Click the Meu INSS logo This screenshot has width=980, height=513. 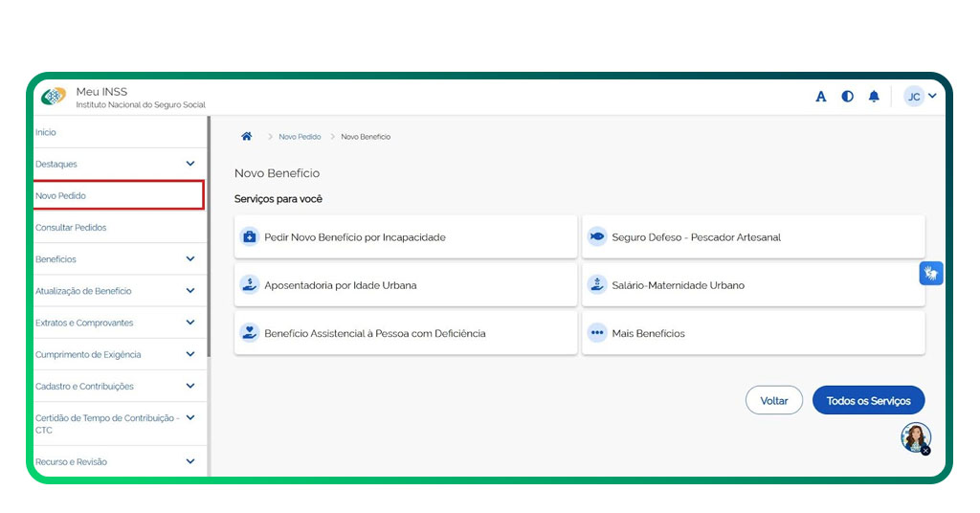tap(54, 97)
